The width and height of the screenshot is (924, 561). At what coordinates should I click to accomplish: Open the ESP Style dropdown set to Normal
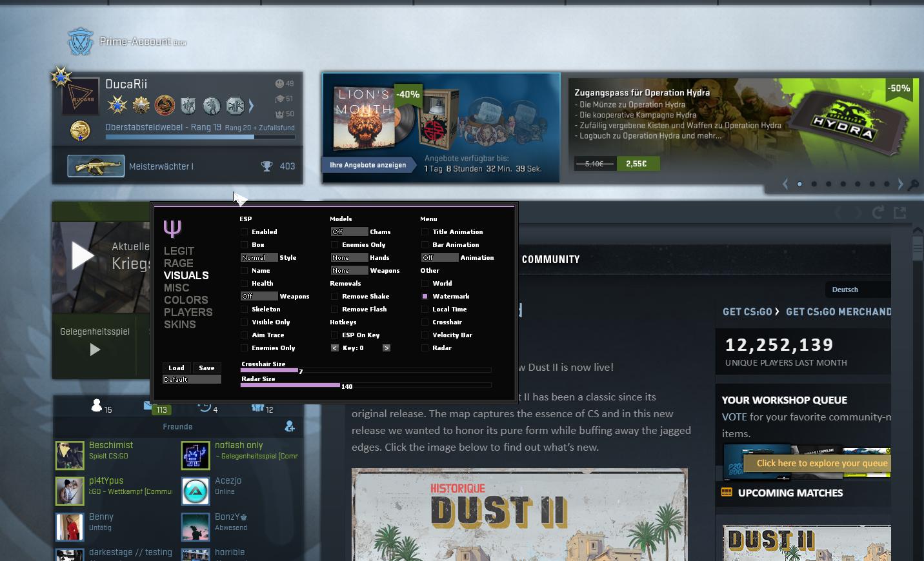click(x=259, y=257)
